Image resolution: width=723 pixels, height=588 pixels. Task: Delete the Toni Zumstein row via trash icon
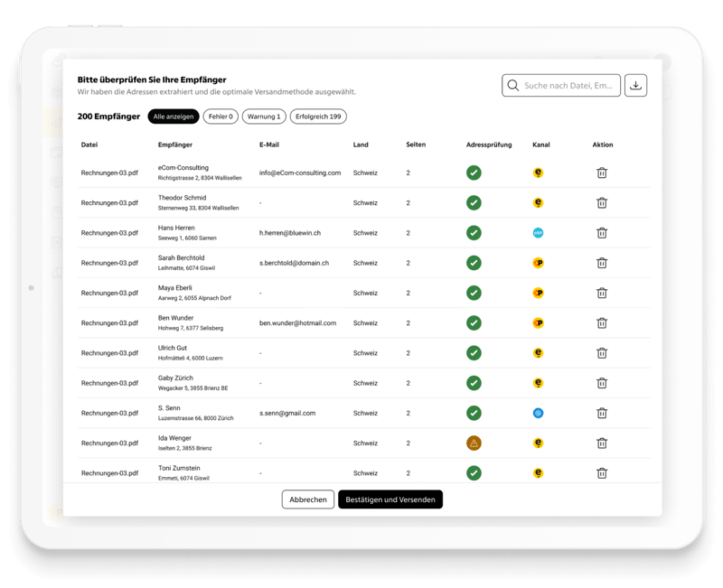603,472
